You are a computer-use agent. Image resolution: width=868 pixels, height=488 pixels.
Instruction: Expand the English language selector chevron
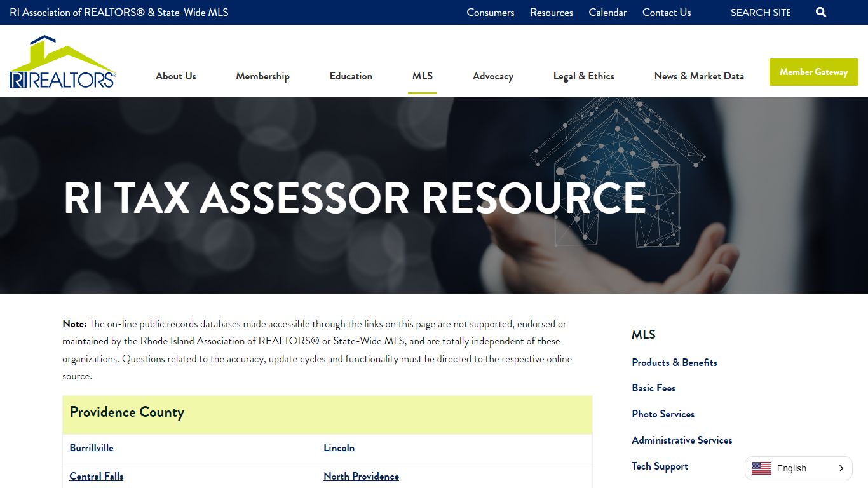point(841,468)
